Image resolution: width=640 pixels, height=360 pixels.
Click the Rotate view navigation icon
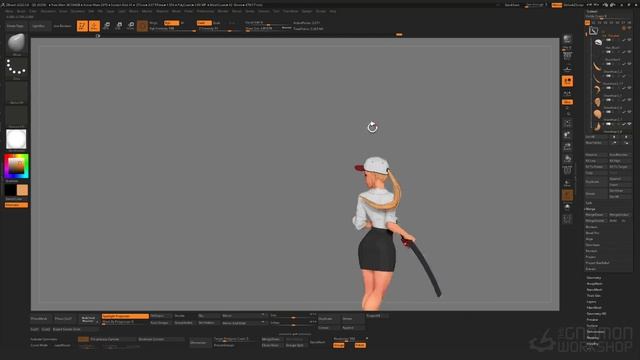click(567, 158)
